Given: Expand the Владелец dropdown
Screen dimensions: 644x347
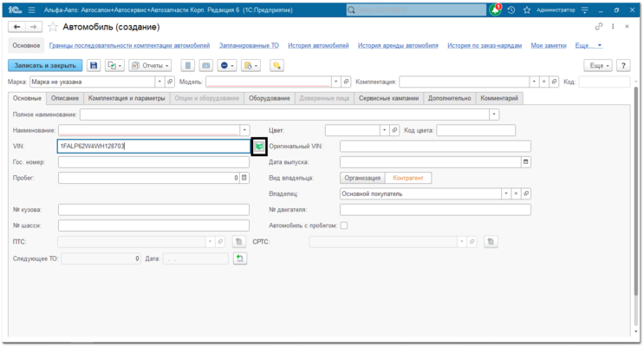Looking at the screenshot, I should [506, 193].
